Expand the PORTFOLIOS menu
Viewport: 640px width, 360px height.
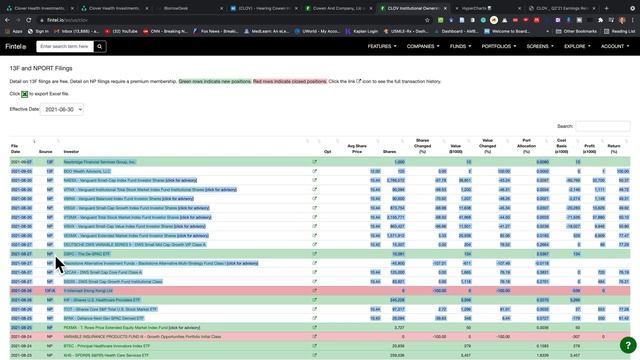499,47
